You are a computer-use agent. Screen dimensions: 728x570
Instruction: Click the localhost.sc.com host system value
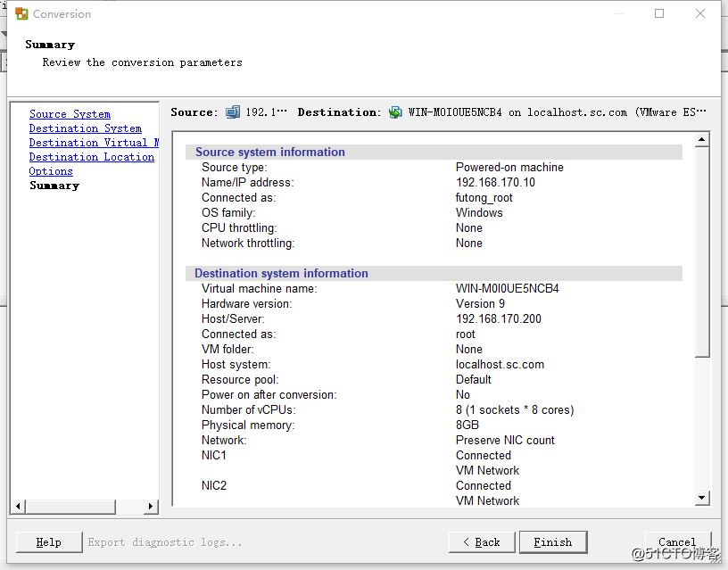click(x=500, y=364)
